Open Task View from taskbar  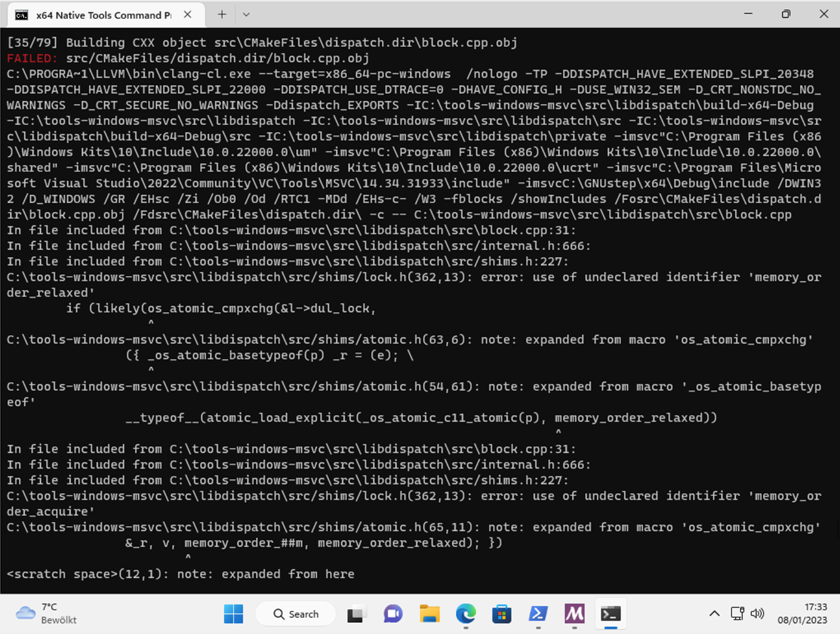point(357,614)
